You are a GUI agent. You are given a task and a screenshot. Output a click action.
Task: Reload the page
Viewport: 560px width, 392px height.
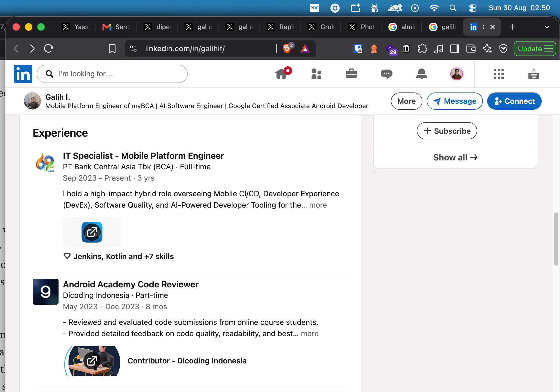(x=48, y=49)
